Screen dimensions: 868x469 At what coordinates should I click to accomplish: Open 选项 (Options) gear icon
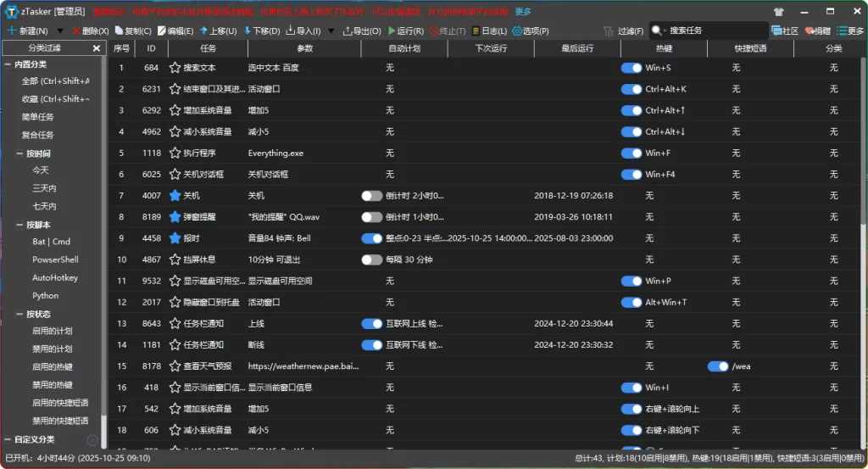point(517,31)
